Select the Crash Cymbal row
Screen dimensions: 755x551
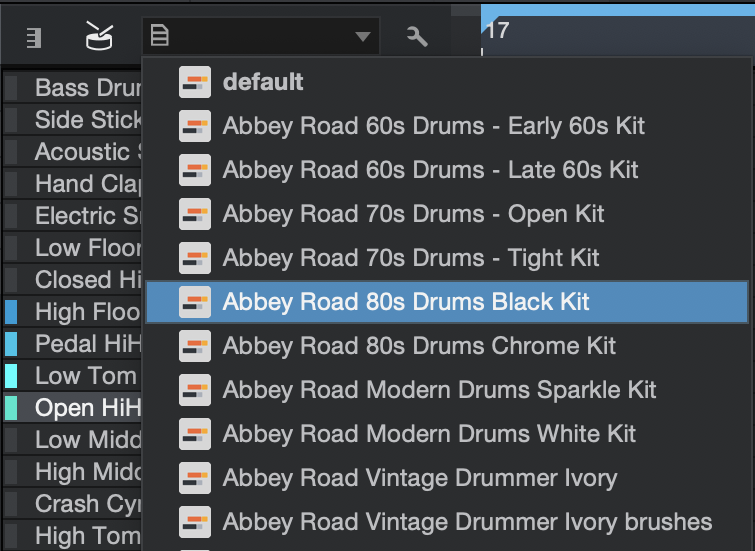[x=73, y=504]
